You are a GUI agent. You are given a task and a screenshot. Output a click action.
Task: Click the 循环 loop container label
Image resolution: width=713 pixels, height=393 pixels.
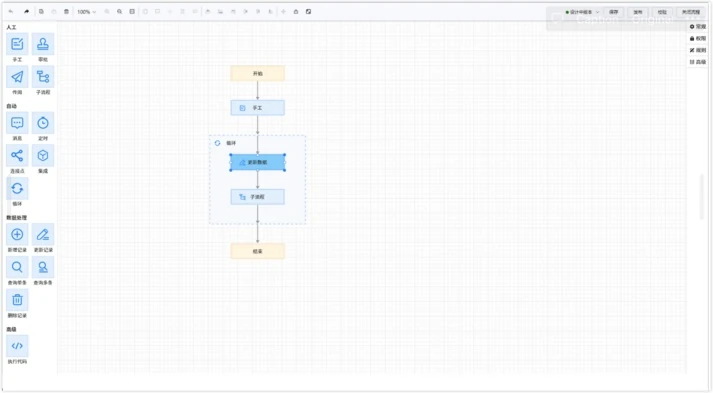(231, 143)
